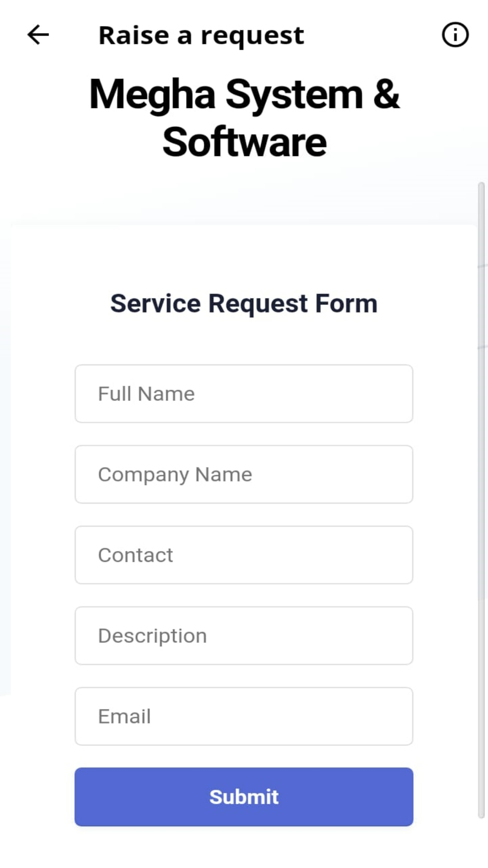488x868 pixels.
Task: Click the word "Raise" in the header title
Action: [134, 35]
